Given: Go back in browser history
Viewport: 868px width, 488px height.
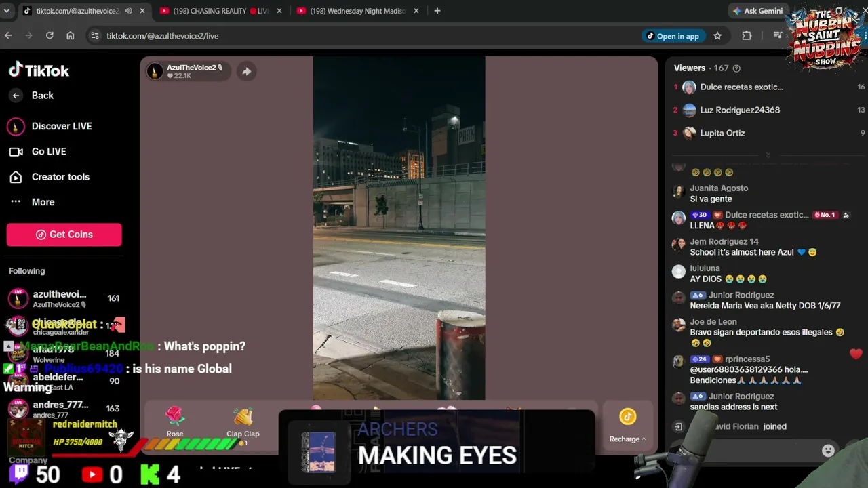Looking at the screenshot, I should click(8, 36).
